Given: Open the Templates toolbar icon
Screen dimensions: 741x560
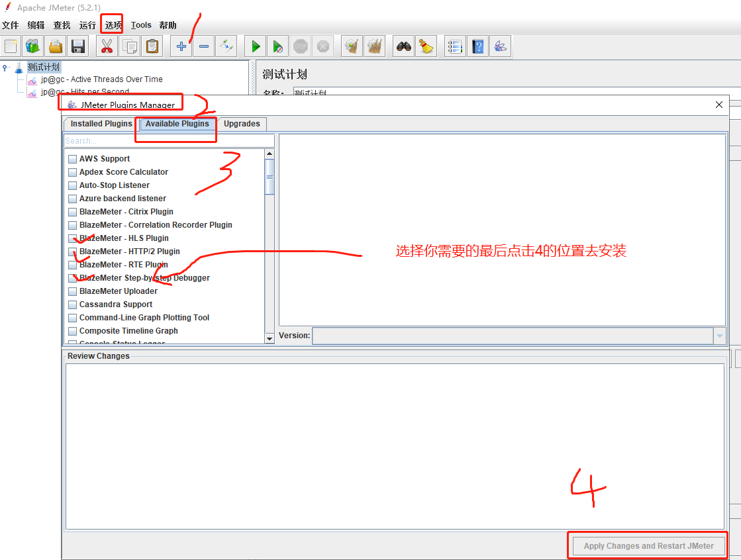Looking at the screenshot, I should pyautogui.click(x=33, y=46).
